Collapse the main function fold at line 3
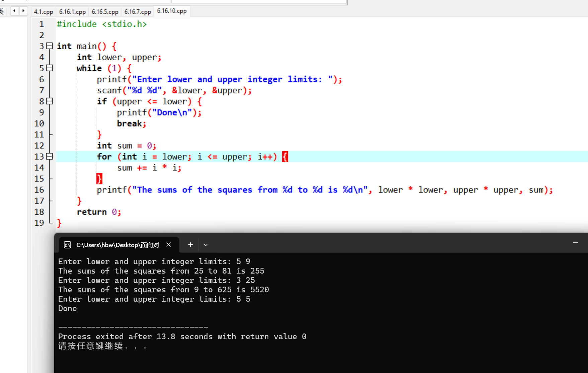588x373 pixels. pos(50,46)
